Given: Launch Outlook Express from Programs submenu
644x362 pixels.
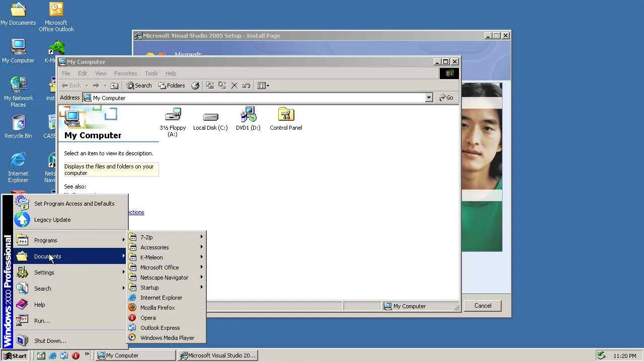Looking at the screenshot, I should point(167,328).
